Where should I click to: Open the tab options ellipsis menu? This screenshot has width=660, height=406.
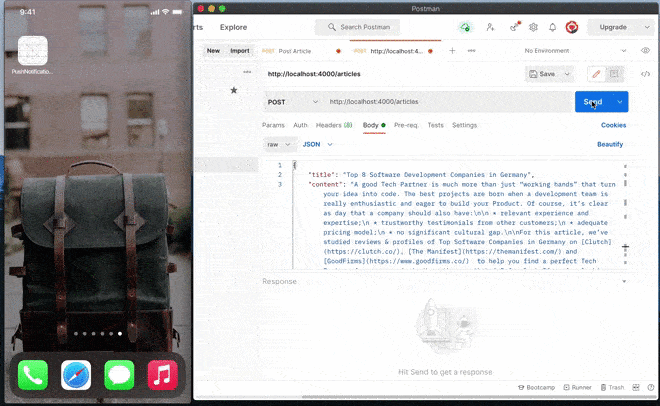point(471,51)
